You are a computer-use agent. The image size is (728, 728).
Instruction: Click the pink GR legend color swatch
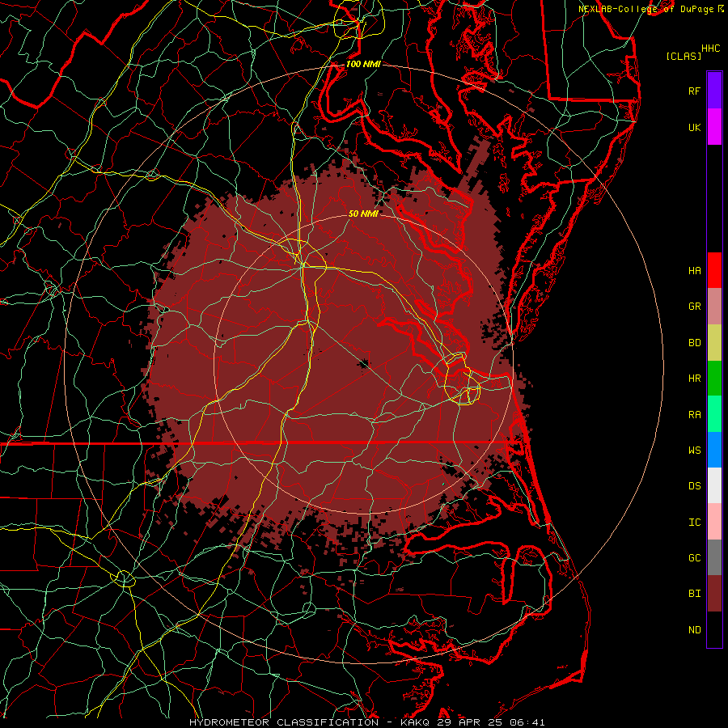tap(714, 307)
